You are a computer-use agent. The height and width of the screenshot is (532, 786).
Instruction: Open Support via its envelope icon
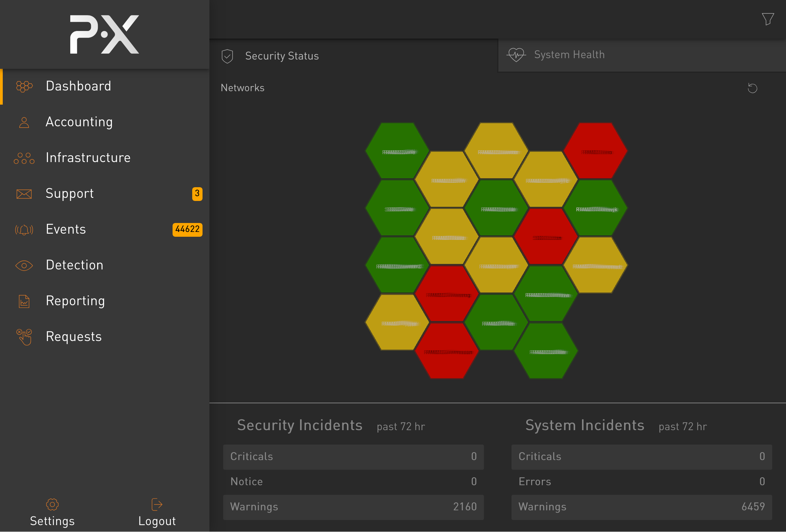tap(24, 194)
